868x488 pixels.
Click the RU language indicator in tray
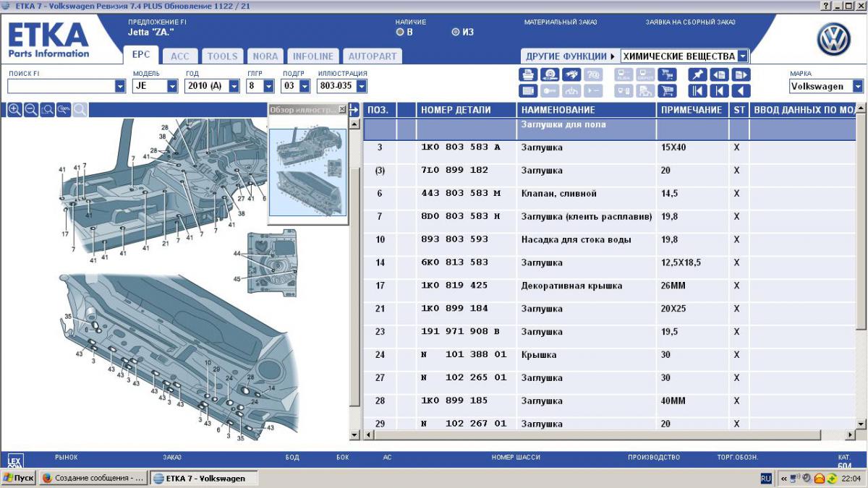tap(766, 479)
